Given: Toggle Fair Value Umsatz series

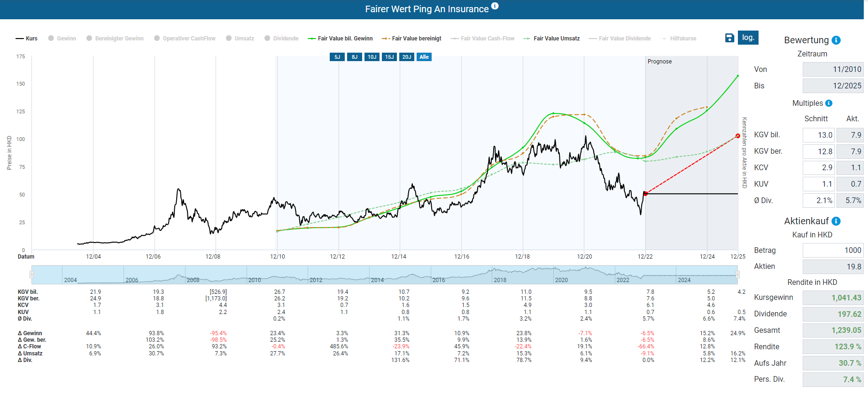Looking at the screenshot, I should pyautogui.click(x=552, y=39).
